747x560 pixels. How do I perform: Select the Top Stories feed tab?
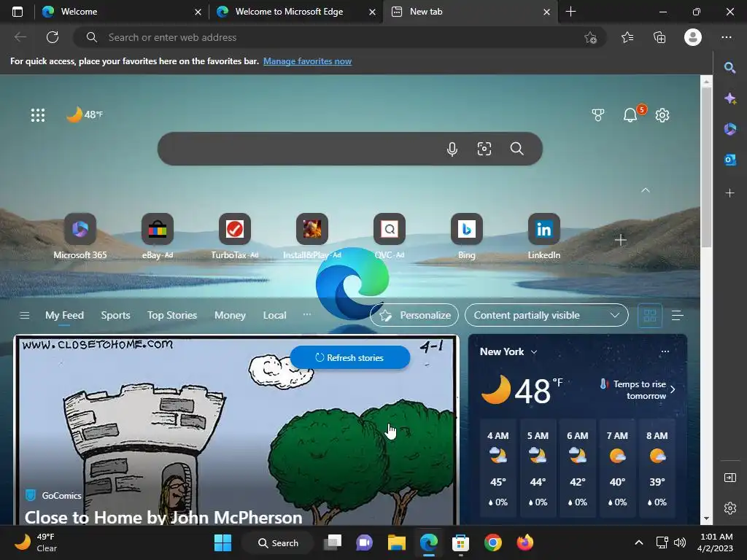point(172,315)
